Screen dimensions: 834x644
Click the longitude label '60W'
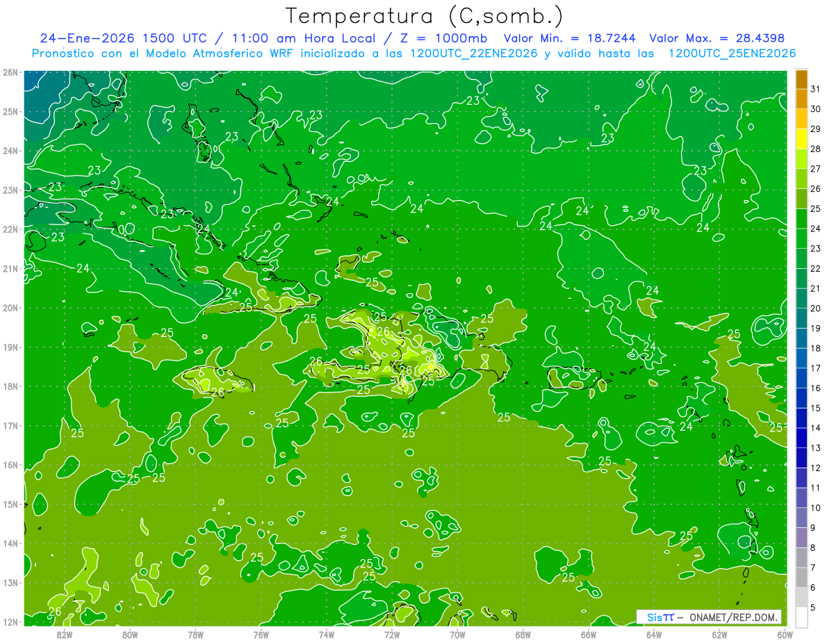[x=785, y=634]
